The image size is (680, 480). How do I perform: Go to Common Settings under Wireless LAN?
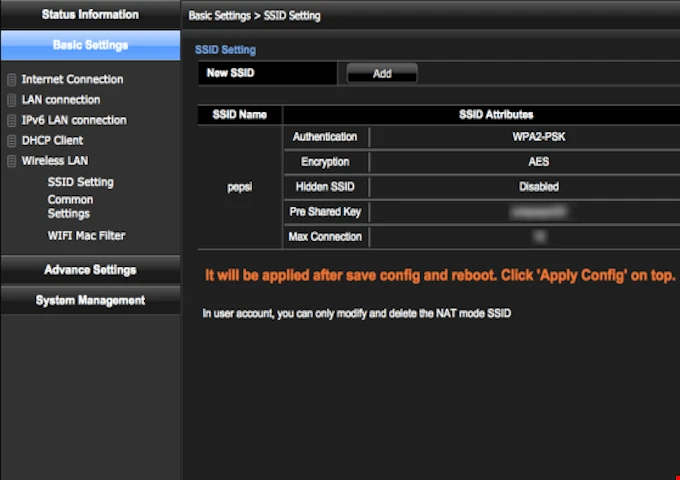69,207
